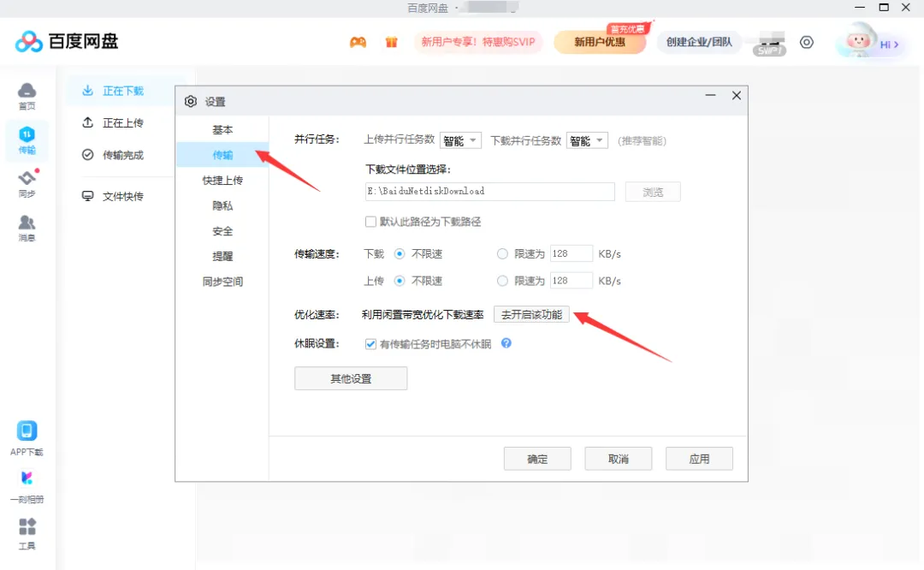Maximize the 百度网盘 main window
The width and height of the screenshot is (924, 570).
[884, 8]
